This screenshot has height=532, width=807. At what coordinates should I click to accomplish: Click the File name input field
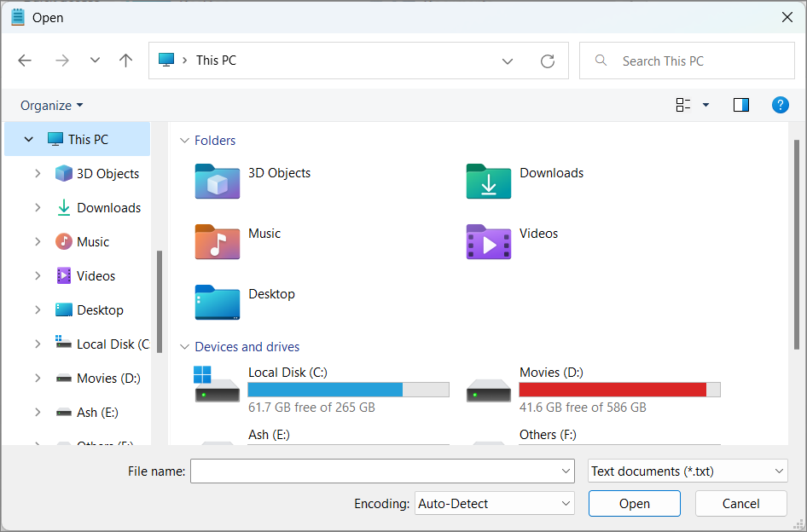382,471
